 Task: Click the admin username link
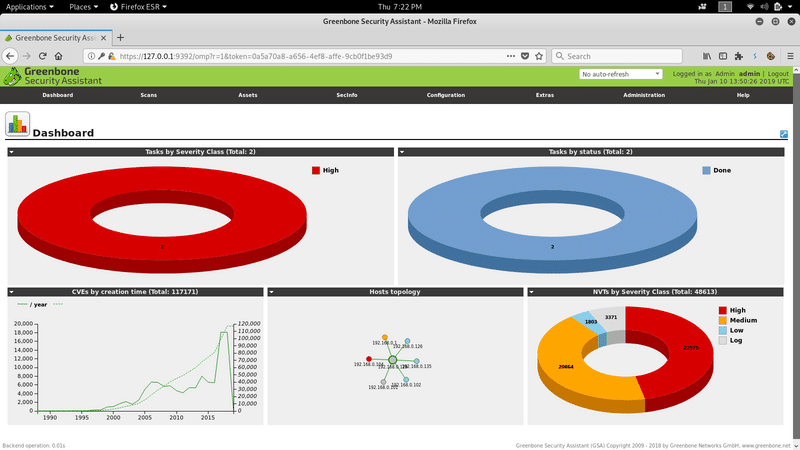pos(749,74)
